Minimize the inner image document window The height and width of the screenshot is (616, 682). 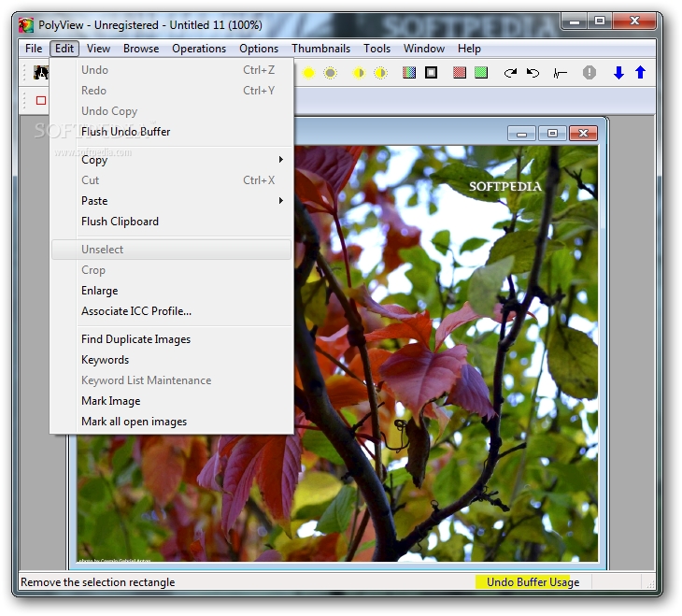click(521, 134)
